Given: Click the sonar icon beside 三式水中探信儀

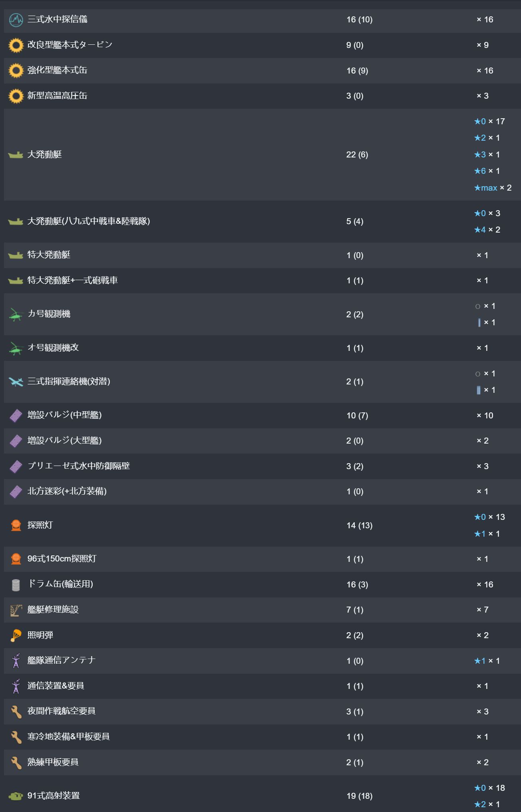Looking at the screenshot, I should click(16, 20).
